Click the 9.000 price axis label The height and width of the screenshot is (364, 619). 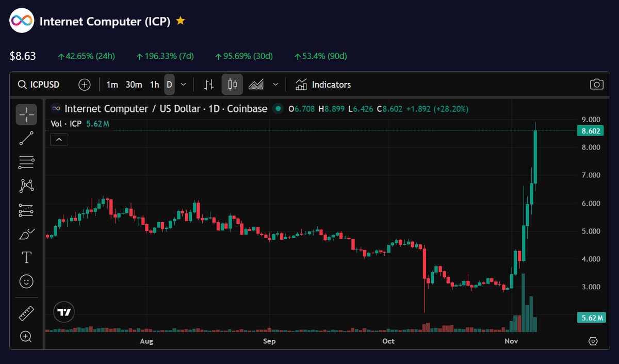tap(591, 119)
